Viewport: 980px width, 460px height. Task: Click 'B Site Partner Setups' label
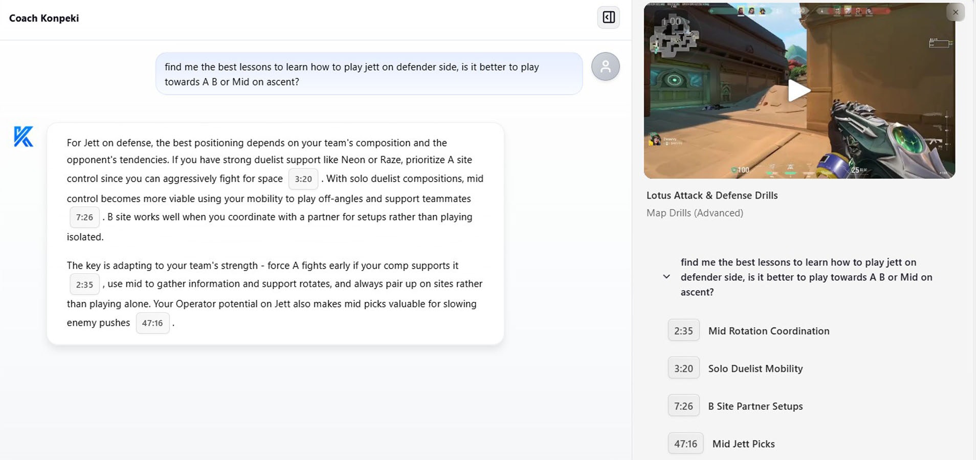(x=755, y=406)
